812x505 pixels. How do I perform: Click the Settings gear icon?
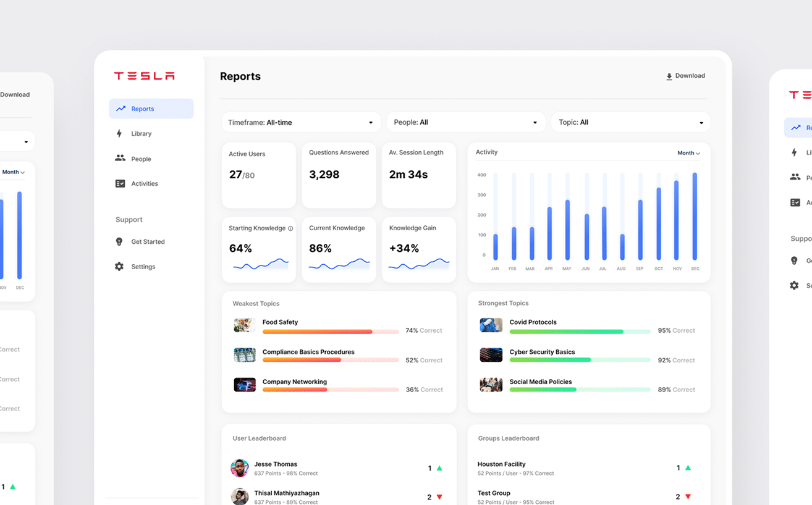click(119, 267)
